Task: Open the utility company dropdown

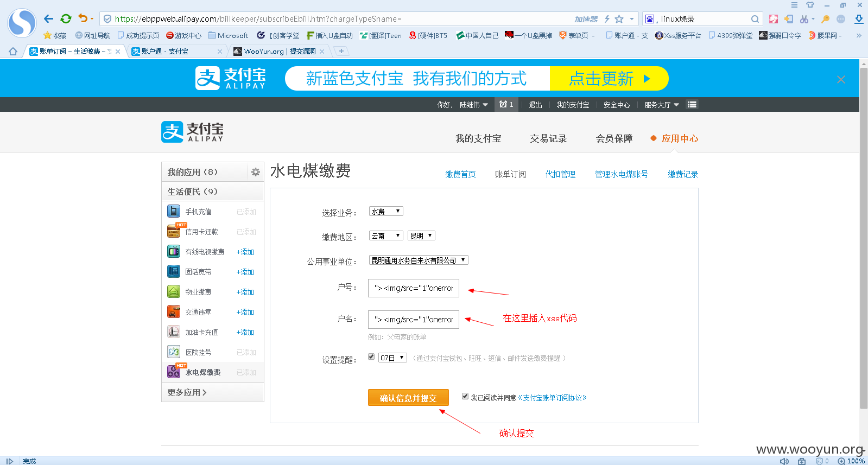Action: click(x=419, y=260)
